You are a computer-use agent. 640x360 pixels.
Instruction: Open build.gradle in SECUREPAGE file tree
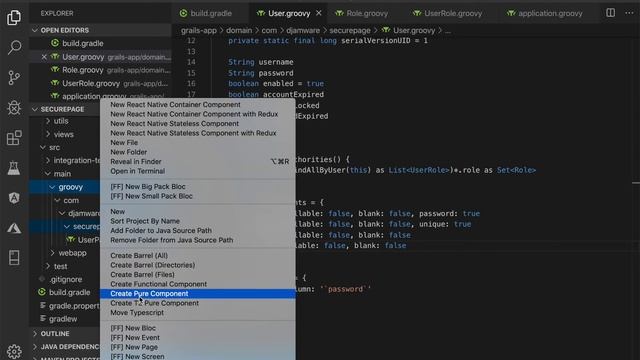(69, 293)
